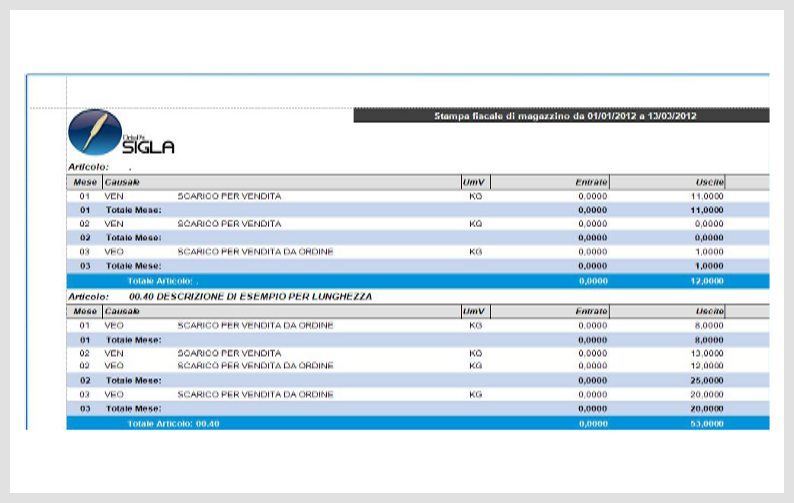Click the first 'Mese' column header
This screenshot has height=503, width=794.
tap(85, 182)
